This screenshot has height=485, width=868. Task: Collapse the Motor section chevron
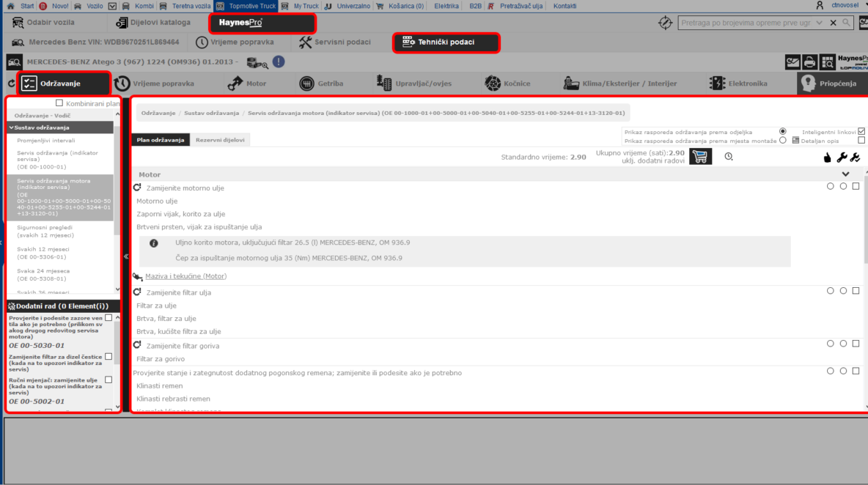pos(845,174)
